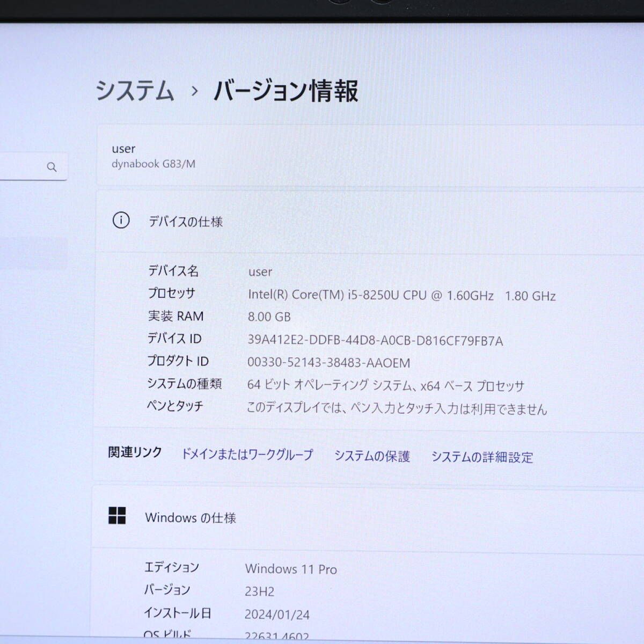Select product ID 00330-52143-38483-AAOEM

tap(328, 363)
